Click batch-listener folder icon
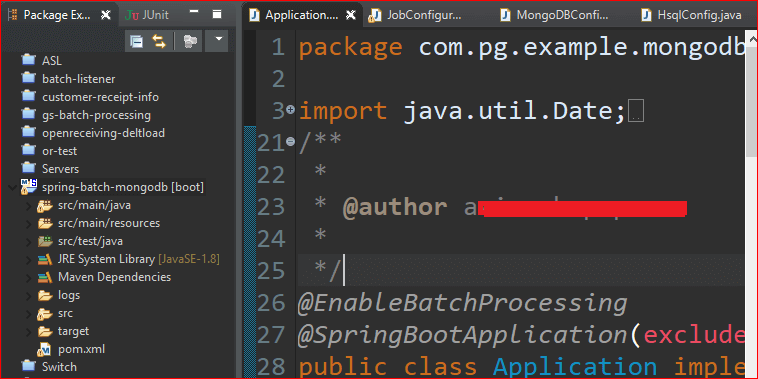 (29, 78)
